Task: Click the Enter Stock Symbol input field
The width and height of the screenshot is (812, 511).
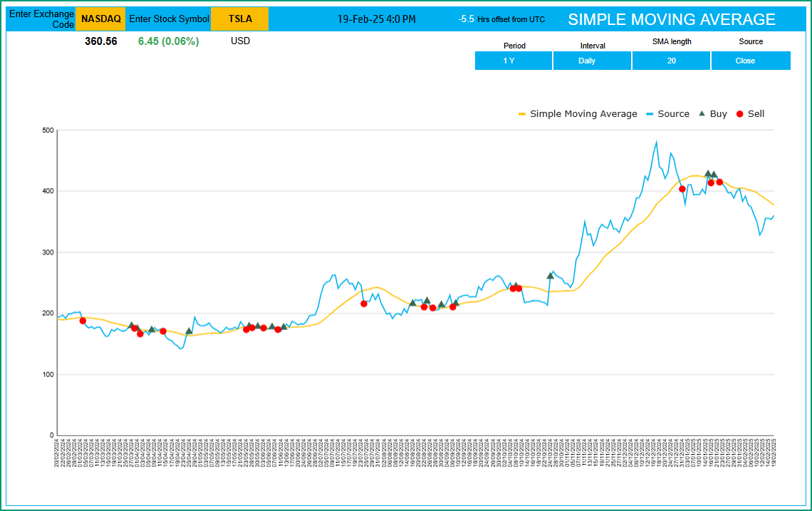Action: (169, 19)
